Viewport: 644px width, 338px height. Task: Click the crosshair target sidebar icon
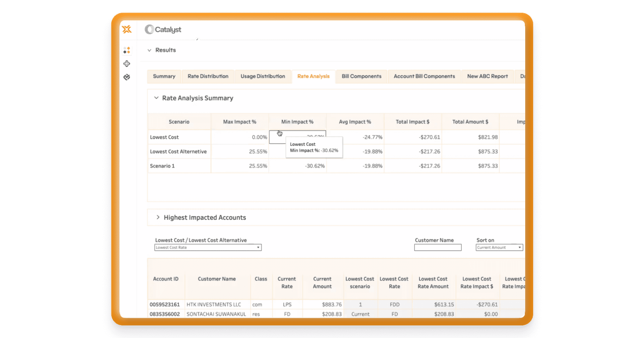[127, 64]
